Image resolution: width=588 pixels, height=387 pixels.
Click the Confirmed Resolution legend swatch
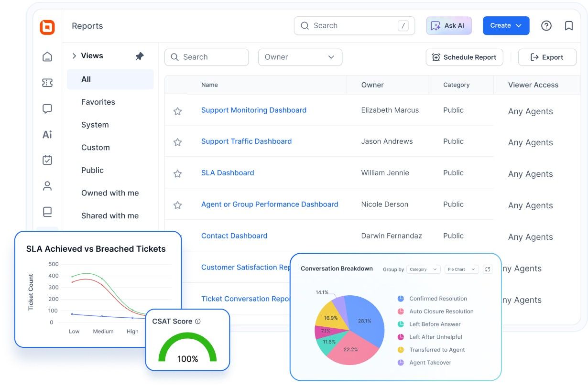tap(401, 299)
